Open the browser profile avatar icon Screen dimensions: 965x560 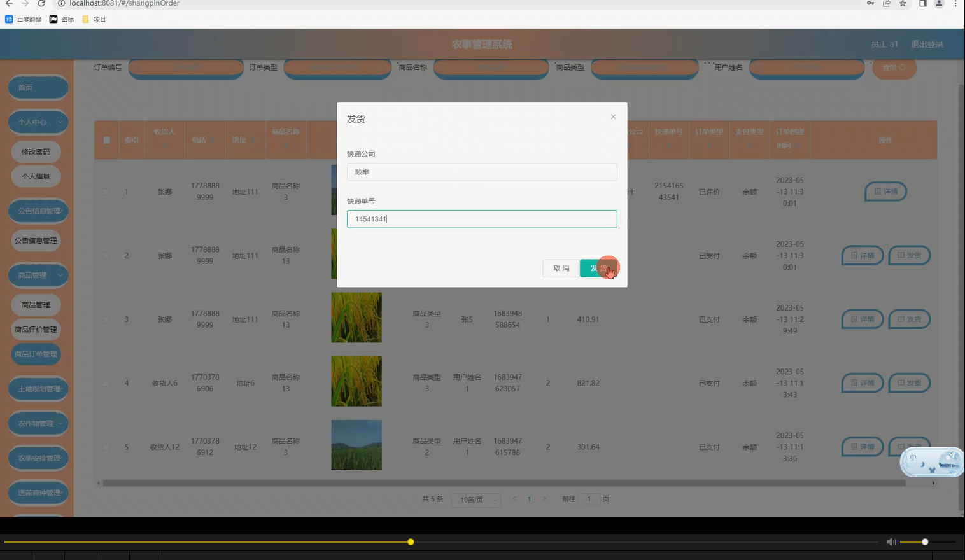coord(939,3)
